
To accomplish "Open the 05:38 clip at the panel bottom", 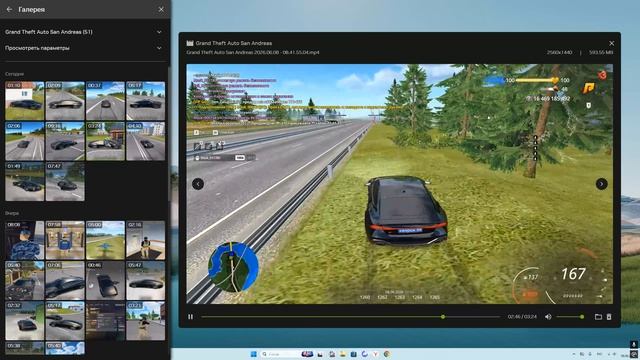I will pos(24,348).
